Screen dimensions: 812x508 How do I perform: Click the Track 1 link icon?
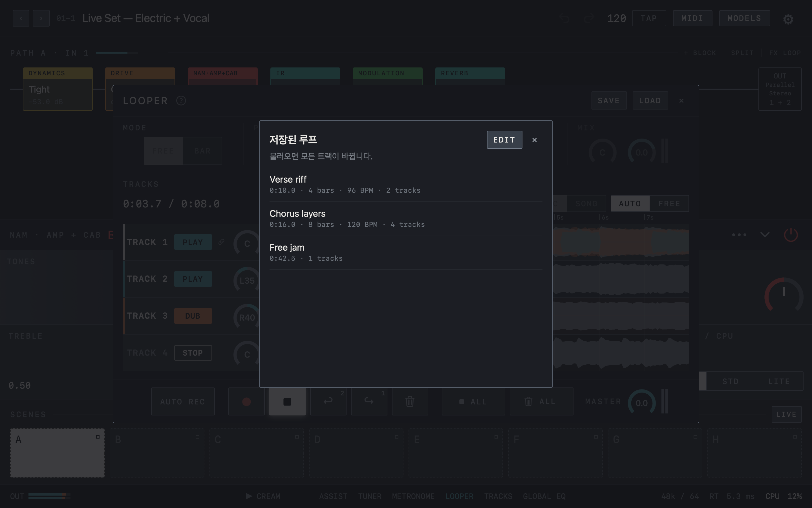pyautogui.click(x=221, y=242)
